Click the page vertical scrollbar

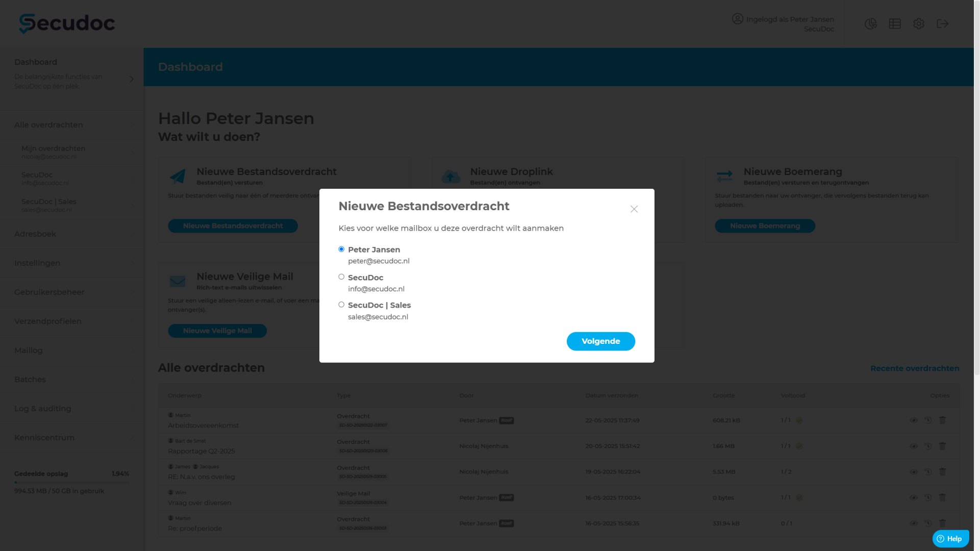976,188
